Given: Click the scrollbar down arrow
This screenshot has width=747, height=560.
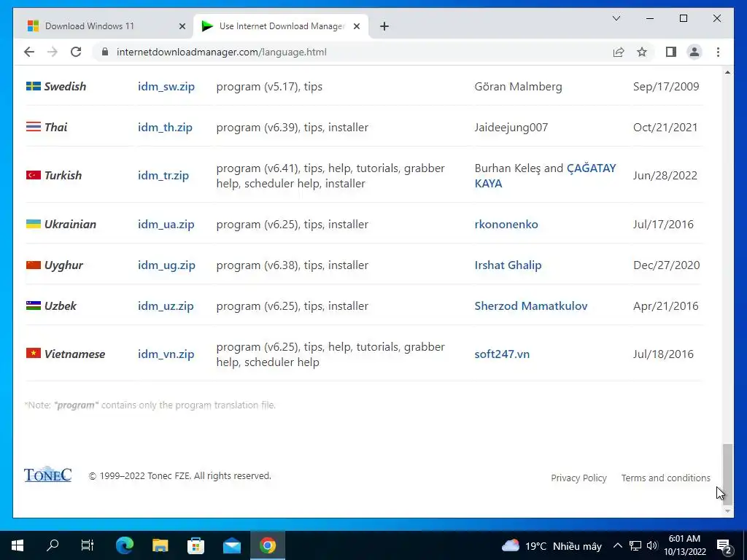Looking at the screenshot, I should pos(727,511).
